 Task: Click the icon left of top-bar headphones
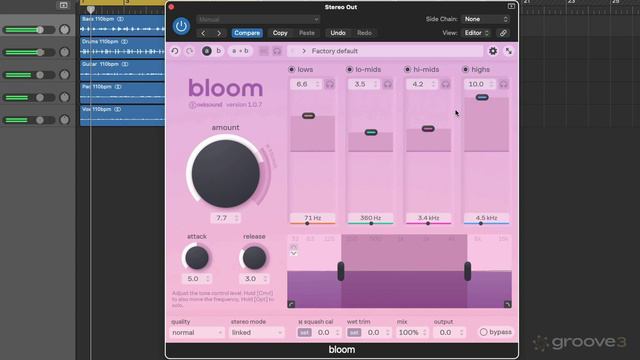pyautogui.click(x=264, y=51)
